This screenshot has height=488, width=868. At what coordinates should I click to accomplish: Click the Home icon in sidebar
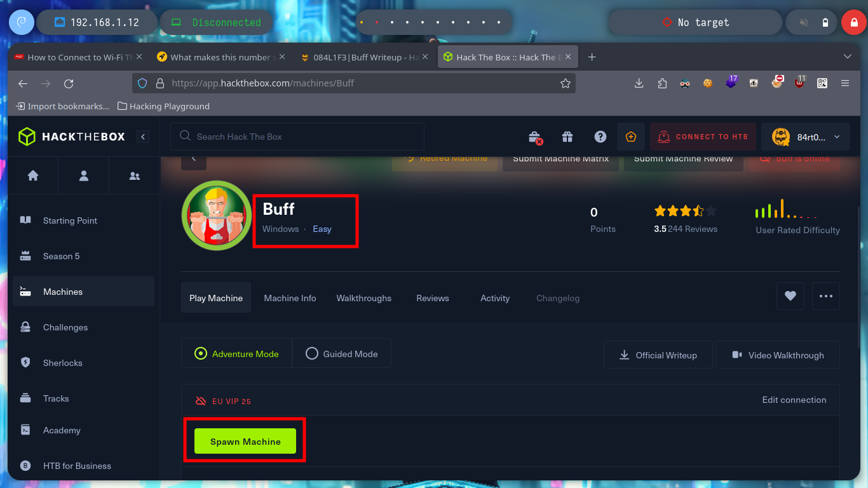tap(33, 176)
